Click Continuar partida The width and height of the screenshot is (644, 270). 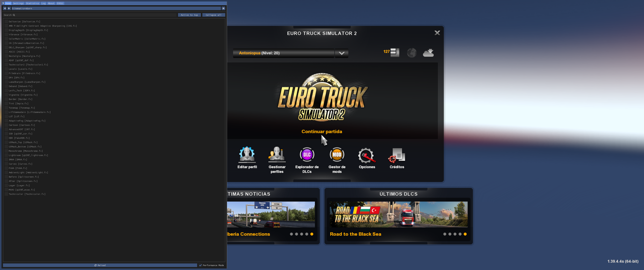click(x=321, y=131)
